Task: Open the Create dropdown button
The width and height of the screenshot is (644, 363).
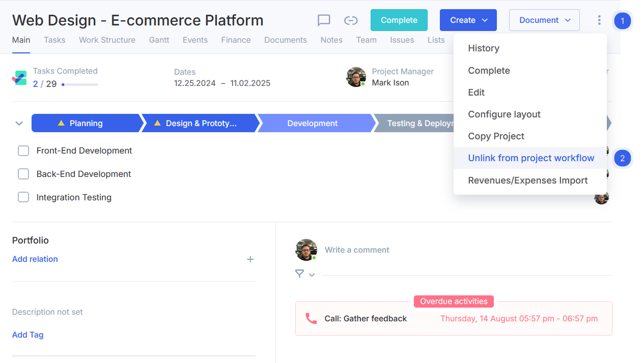Action: click(468, 20)
